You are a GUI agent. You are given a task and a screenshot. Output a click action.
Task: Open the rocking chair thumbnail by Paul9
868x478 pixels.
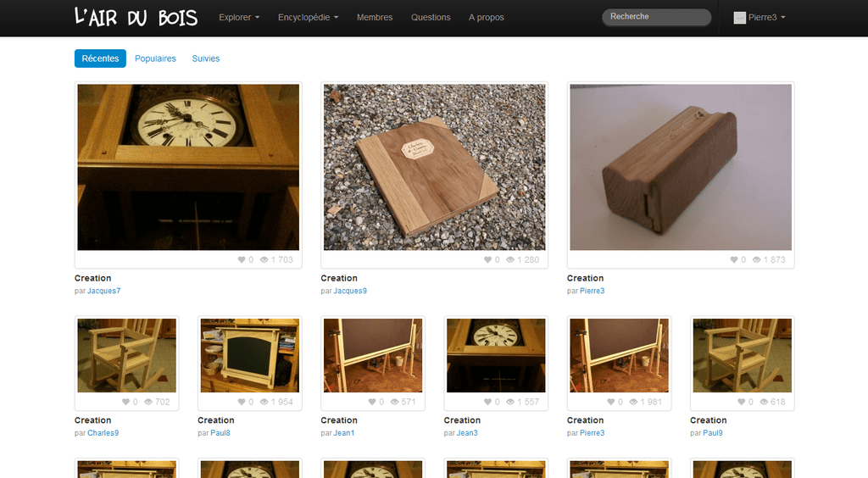coord(743,355)
